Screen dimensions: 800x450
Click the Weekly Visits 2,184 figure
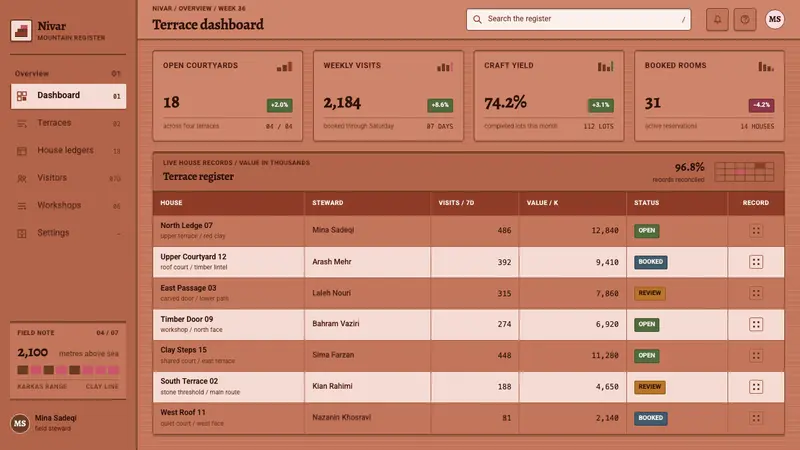point(342,103)
